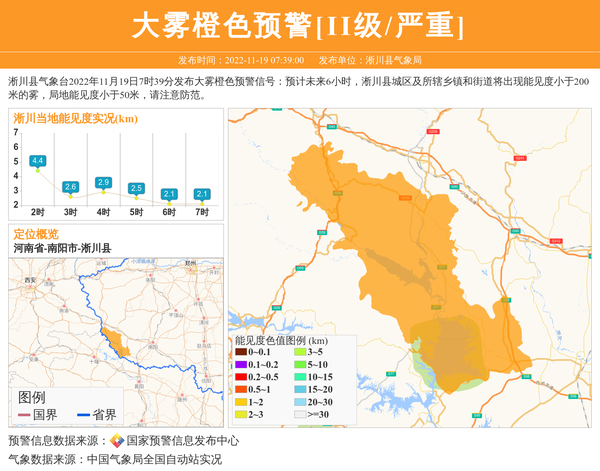This screenshot has width=600, height=471.
Task: Click the 2.5 value badge at 5时
Action: [x=136, y=188]
